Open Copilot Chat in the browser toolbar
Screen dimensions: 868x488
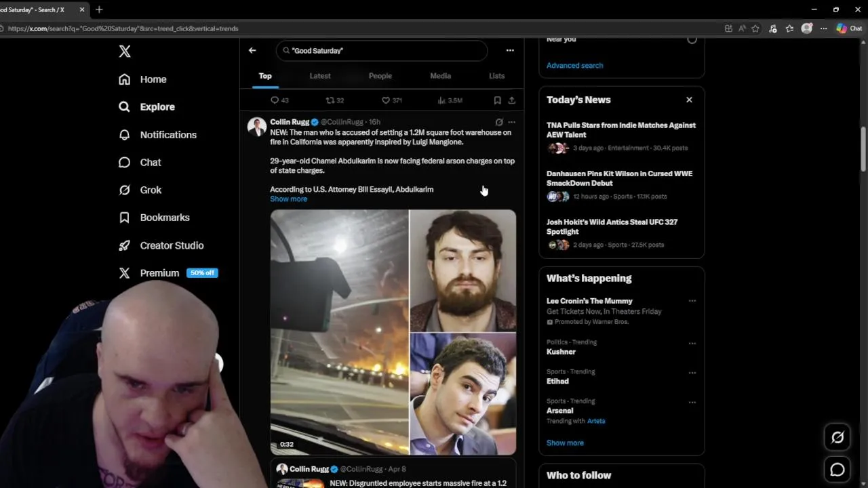[x=849, y=28]
